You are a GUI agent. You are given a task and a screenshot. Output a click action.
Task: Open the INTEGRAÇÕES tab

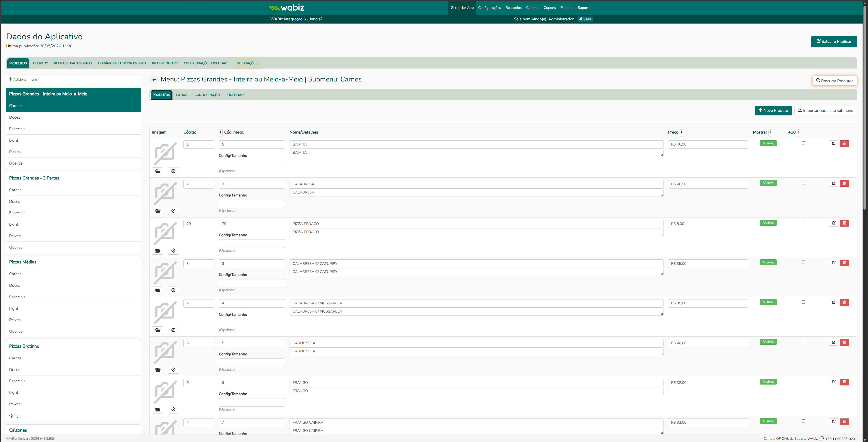246,63
